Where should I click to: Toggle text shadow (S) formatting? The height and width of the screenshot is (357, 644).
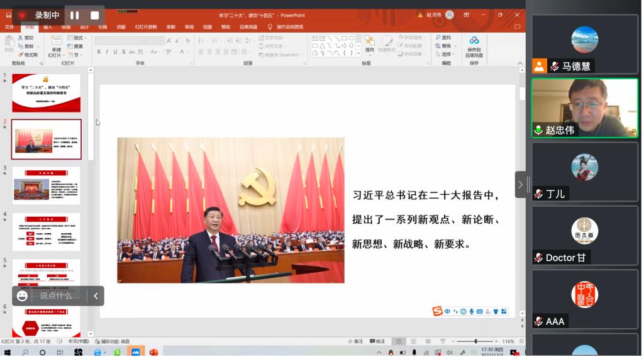click(124, 52)
